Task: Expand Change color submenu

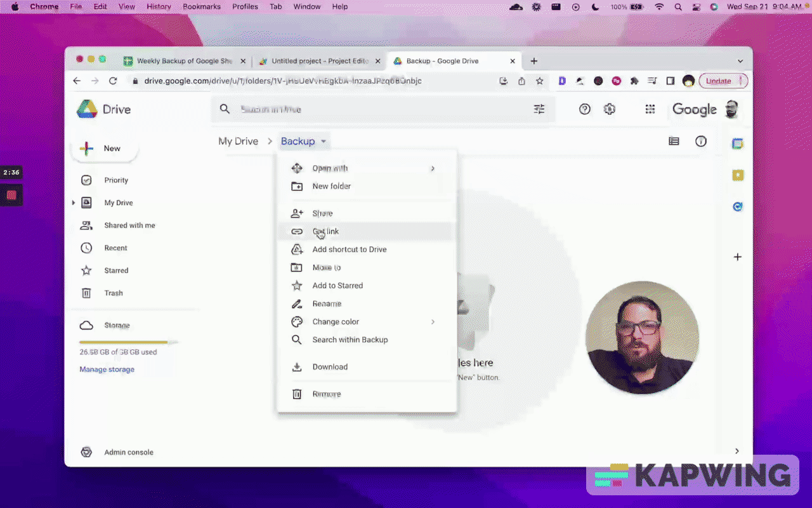Action: pos(433,322)
